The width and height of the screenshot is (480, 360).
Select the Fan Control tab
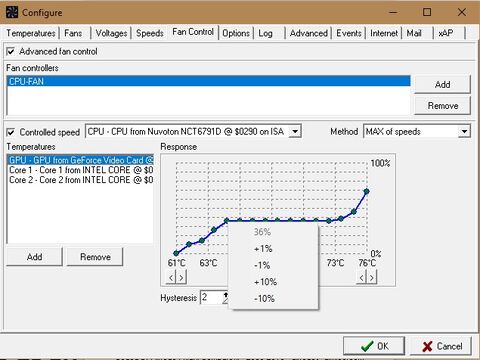click(x=193, y=32)
